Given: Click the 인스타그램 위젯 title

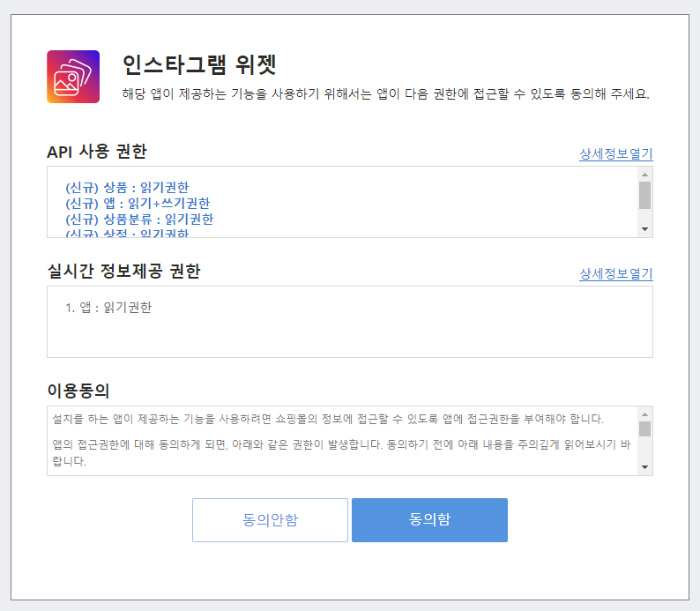Looking at the screenshot, I should click(x=199, y=65).
